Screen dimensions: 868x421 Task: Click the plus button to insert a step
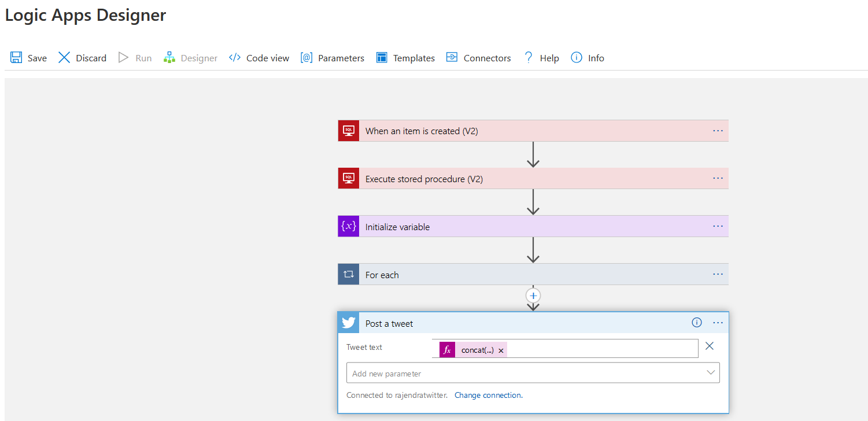coord(533,296)
